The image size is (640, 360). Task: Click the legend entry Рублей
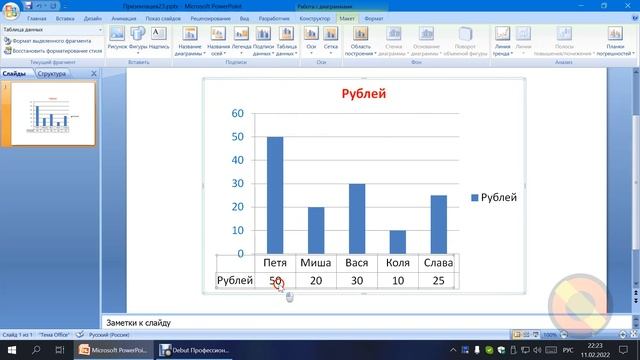494,198
